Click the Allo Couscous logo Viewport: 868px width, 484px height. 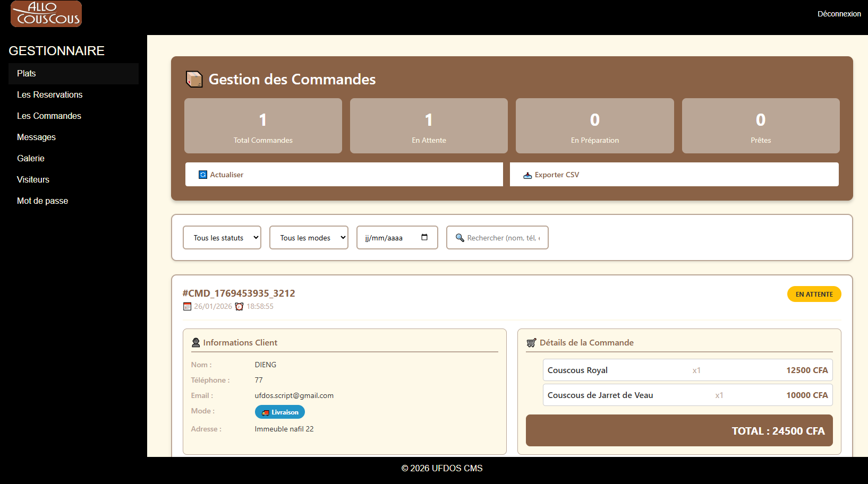click(46, 14)
